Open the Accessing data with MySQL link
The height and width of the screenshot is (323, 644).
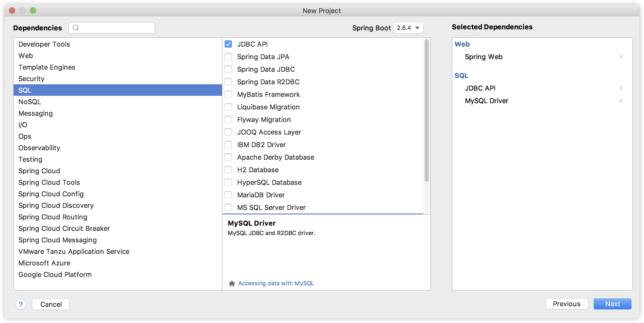[276, 283]
